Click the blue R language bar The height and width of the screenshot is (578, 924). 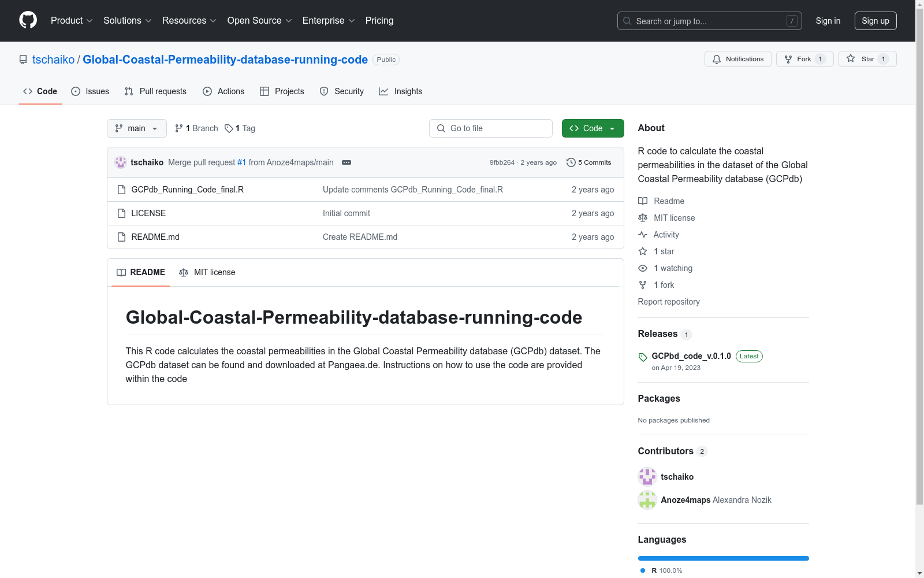pyautogui.click(x=724, y=558)
